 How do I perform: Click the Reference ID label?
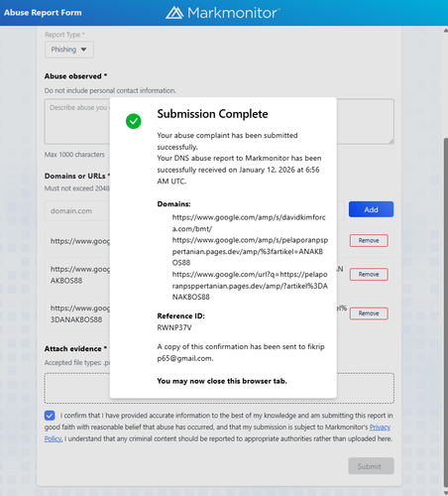[180, 316]
